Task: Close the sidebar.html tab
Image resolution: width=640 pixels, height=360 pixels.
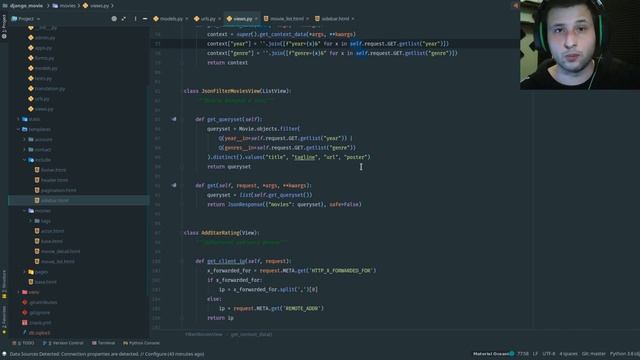Action: (353, 19)
